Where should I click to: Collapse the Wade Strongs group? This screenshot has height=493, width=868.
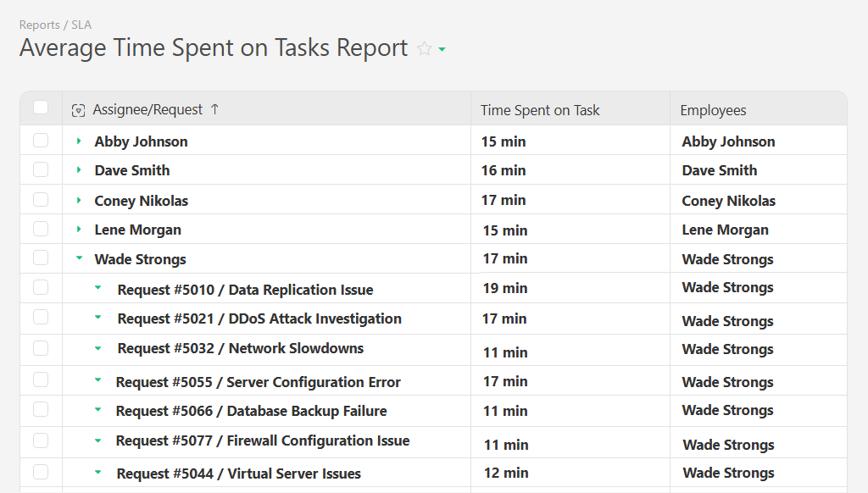click(79, 258)
